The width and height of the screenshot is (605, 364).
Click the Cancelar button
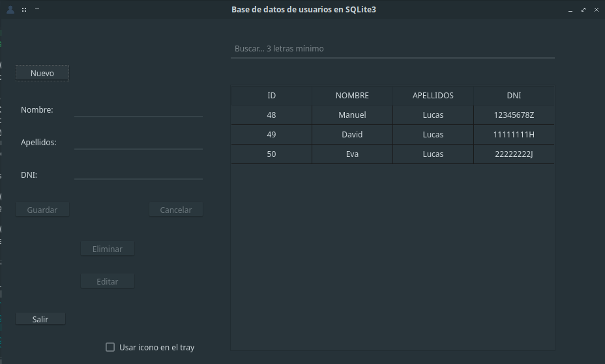176,210
